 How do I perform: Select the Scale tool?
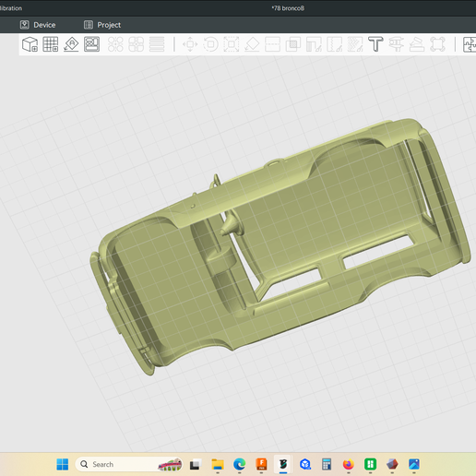(x=232, y=44)
